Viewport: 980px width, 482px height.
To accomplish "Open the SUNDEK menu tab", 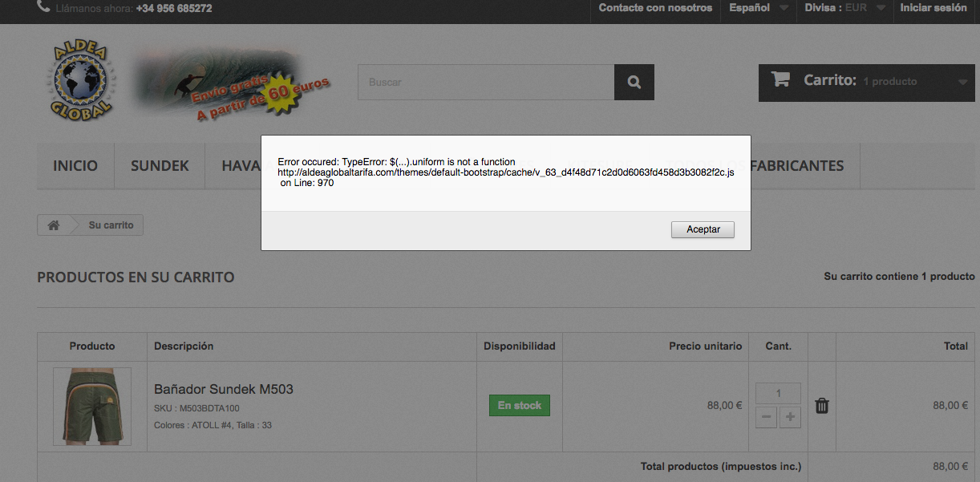I will [x=160, y=166].
